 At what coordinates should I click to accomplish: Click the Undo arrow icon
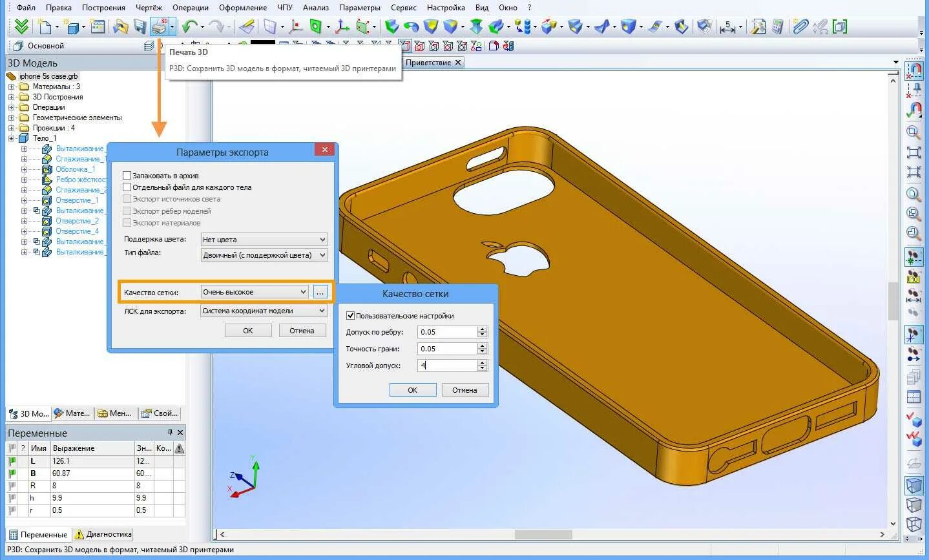click(x=189, y=26)
